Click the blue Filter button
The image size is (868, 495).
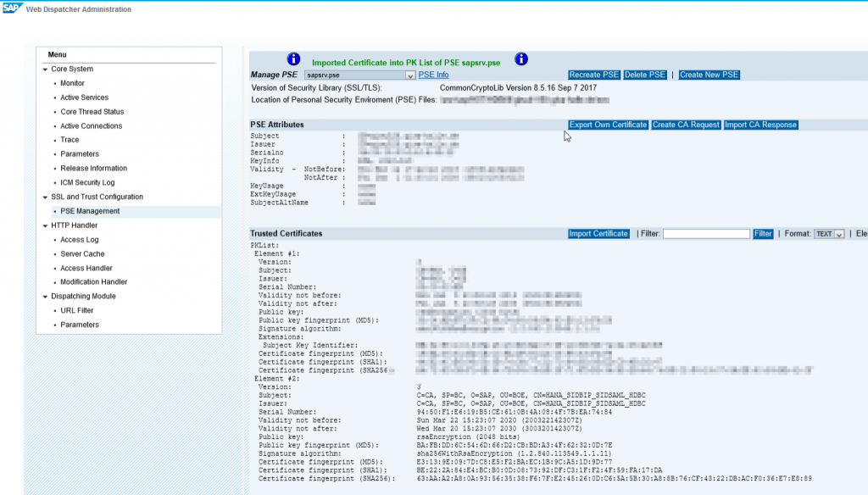(763, 234)
